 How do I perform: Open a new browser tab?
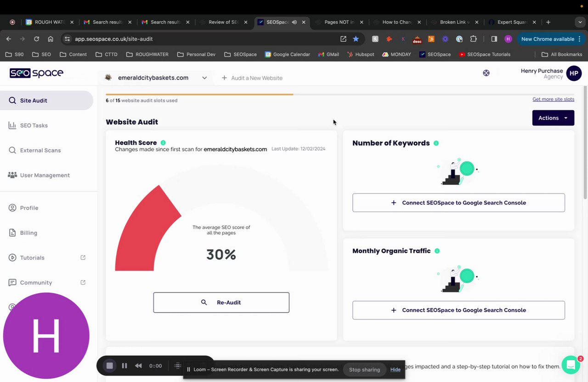[548, 22]
